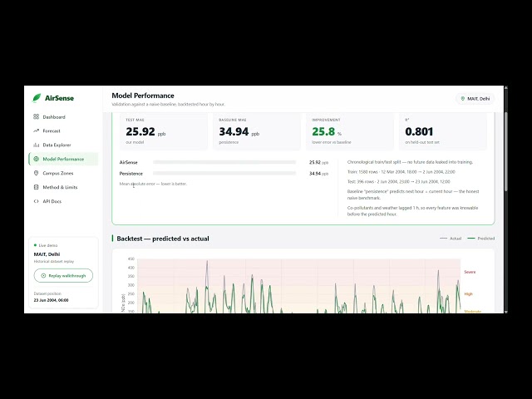Click the Campus Zones map pin icon

37,173
